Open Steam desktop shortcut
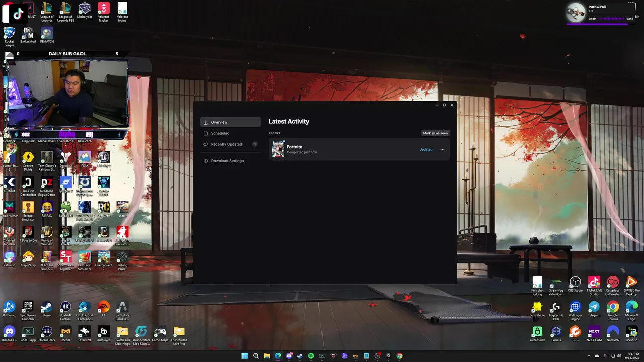 (47, 309)
